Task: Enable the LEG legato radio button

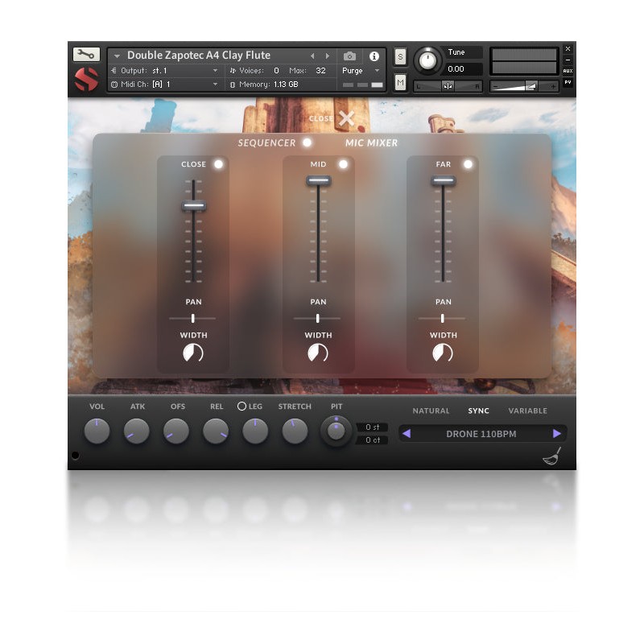Action: [242, 407]
